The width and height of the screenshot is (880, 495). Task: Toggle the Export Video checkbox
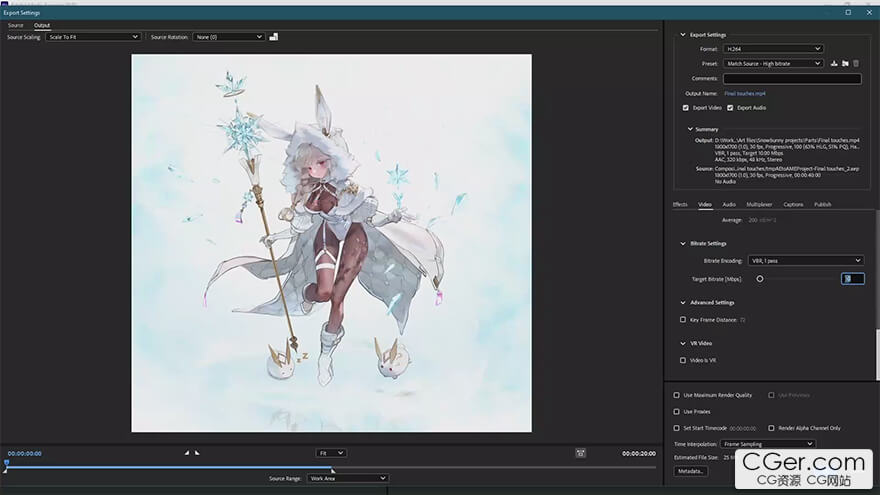[x=685, y=108]
